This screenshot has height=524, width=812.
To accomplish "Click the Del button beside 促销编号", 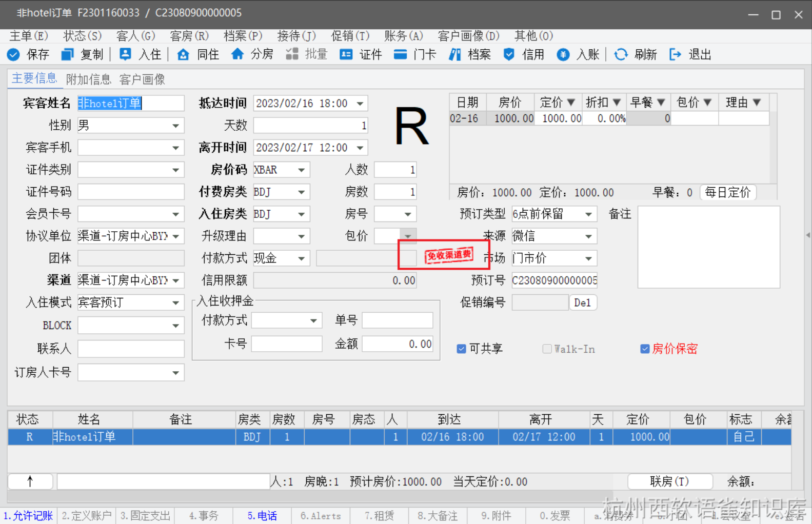I will (583, 303).
